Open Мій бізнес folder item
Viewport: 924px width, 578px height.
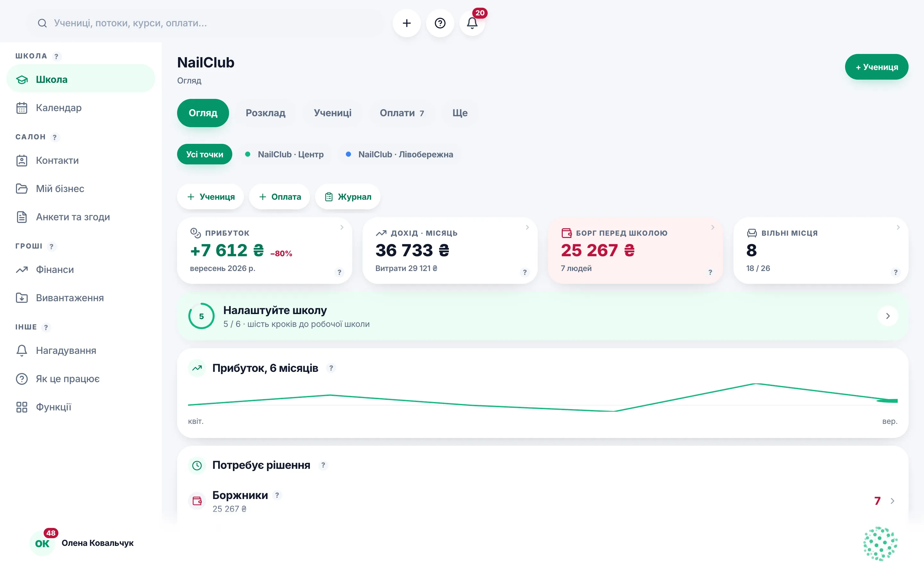pos(81,189)
